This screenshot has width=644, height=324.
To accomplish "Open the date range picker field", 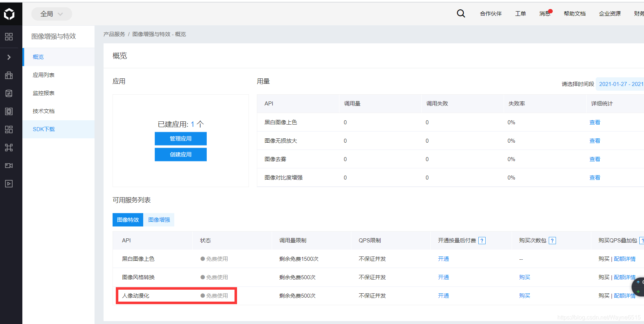I will (x=620, y=84).
